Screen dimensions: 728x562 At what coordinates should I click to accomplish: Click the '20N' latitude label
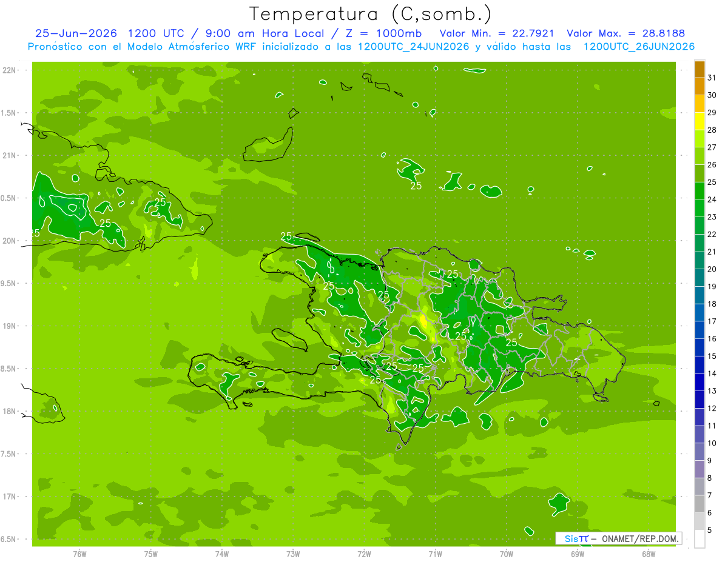click(9, 241)
